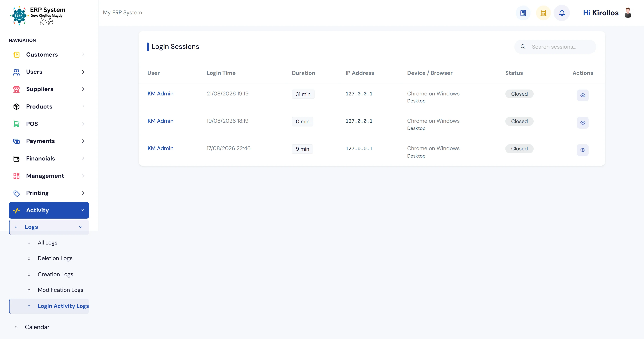Viewport: 644px width, 339px height.
Task: Click the 31 min duration badge
Action: [x=303, y=94]
